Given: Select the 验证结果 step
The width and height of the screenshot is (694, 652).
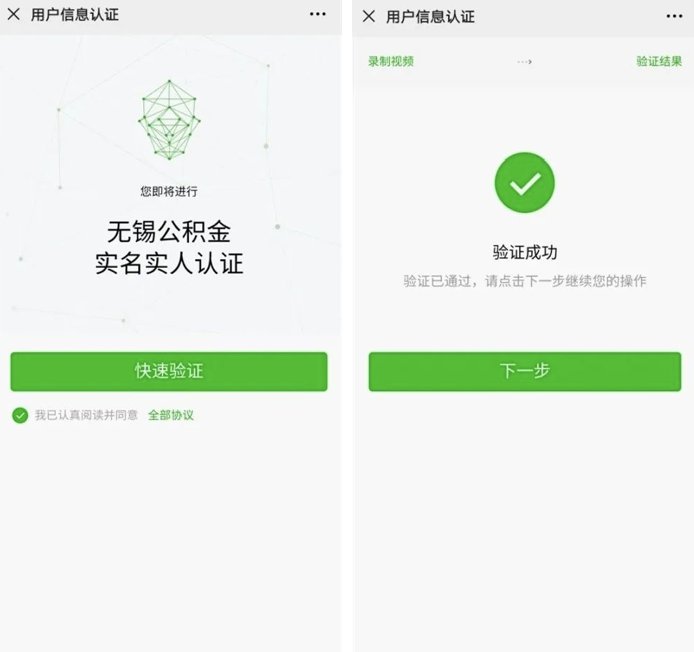Looking at the screenshot, I should coord(659,61).
